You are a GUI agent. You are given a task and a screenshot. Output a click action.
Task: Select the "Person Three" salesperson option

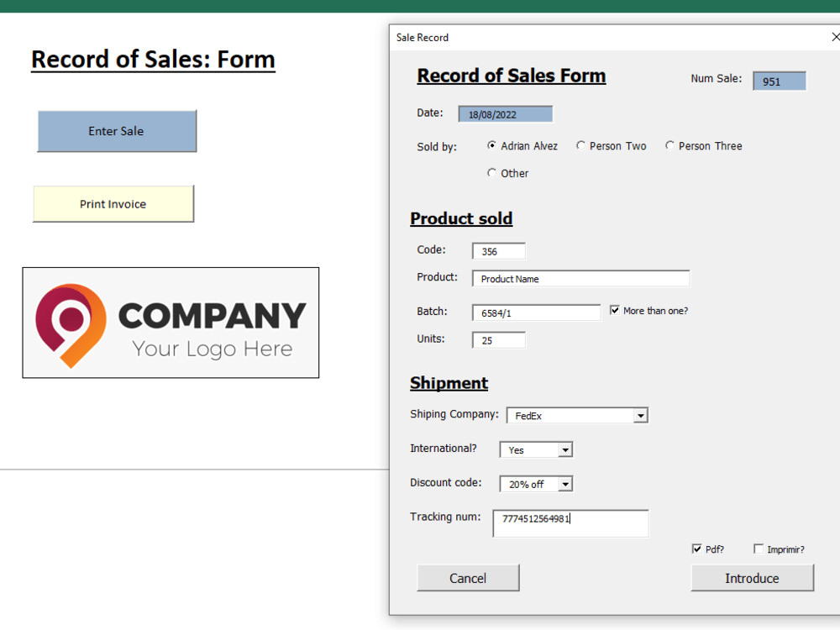click(669, 145)
